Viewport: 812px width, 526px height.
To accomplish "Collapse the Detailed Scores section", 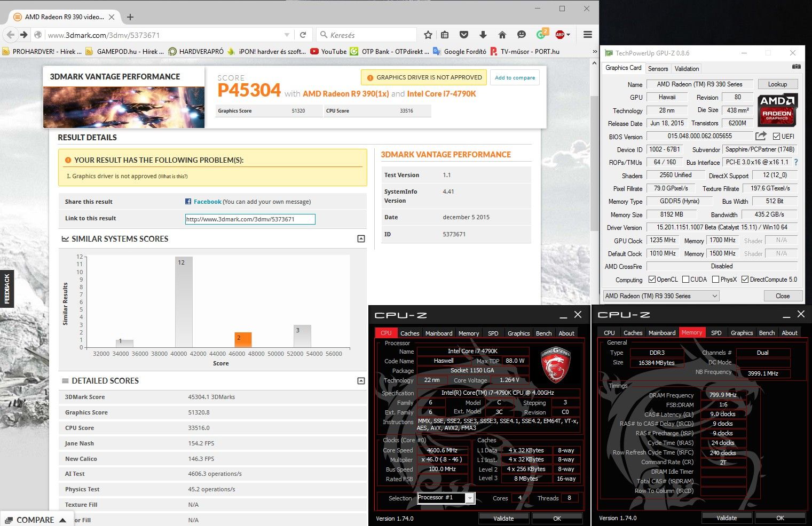I will click(x=361, y=381).
